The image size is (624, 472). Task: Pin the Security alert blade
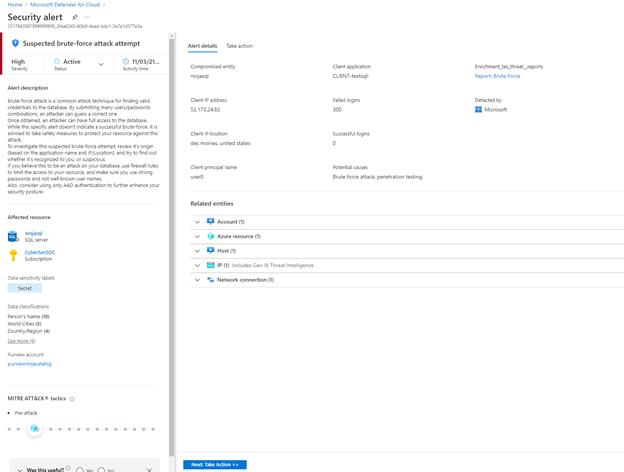tap(75, 17)
